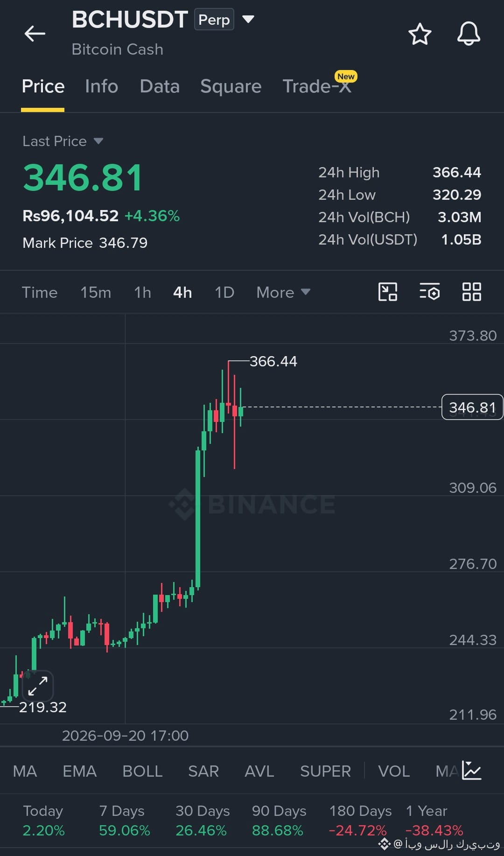Screen dimensions: 504x856
Task: Tap the back arrow icon
Action: click(x=35, y=34)
